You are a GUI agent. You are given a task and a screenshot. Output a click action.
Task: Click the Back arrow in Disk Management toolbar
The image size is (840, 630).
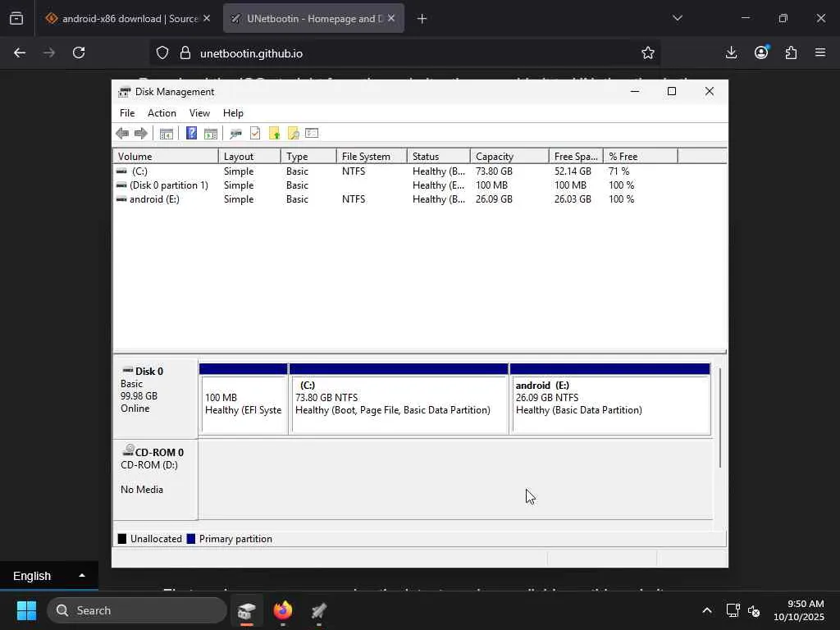[122, 134]
